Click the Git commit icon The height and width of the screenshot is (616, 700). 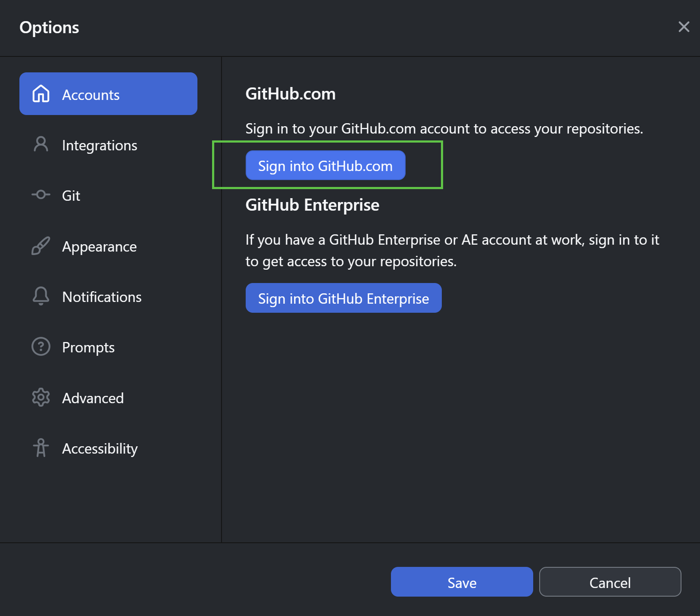41,195
